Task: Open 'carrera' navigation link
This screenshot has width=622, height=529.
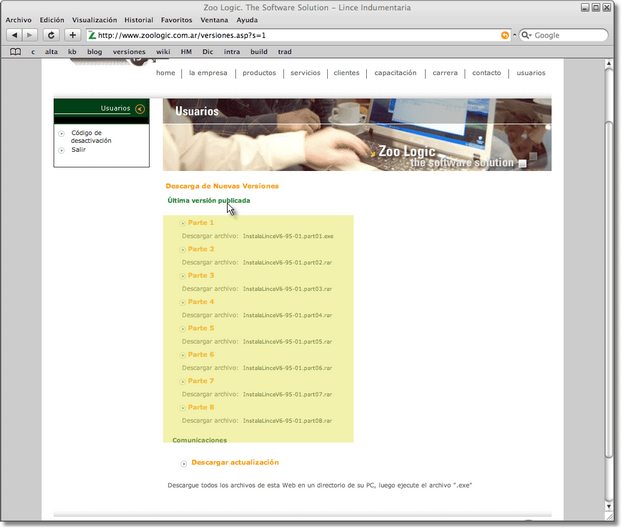Action: [445, 73]
